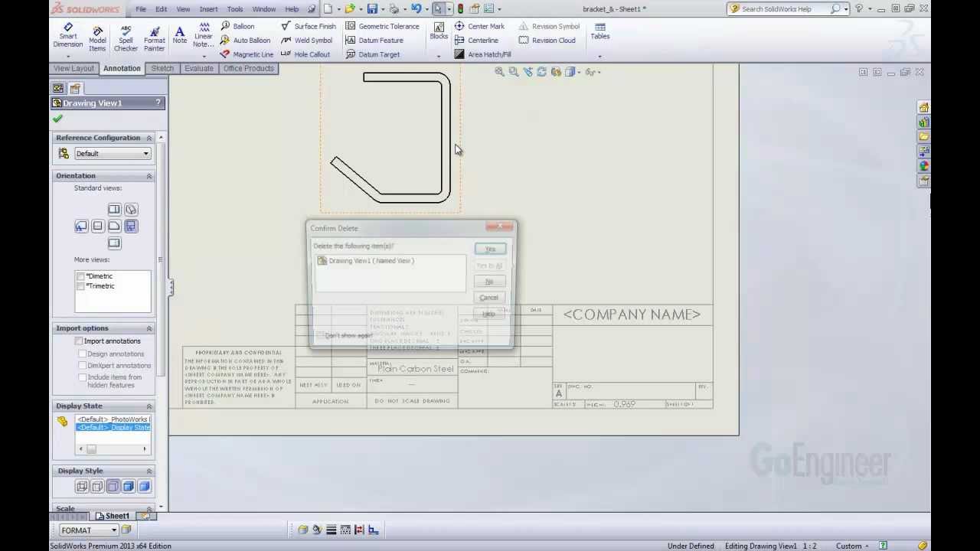This screenshot has height=551, width=980.
Task: Select the highlighted Display State entry
Action: coord(113,427)
